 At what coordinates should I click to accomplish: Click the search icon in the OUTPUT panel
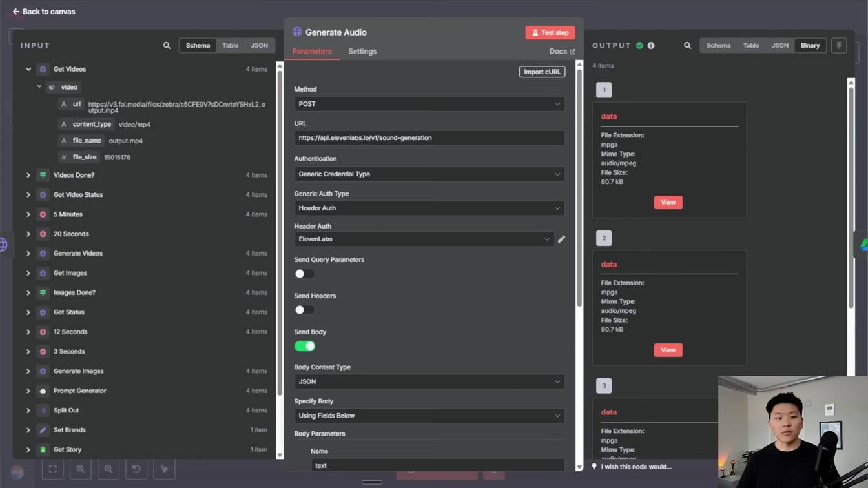click(x=687, y=46)
